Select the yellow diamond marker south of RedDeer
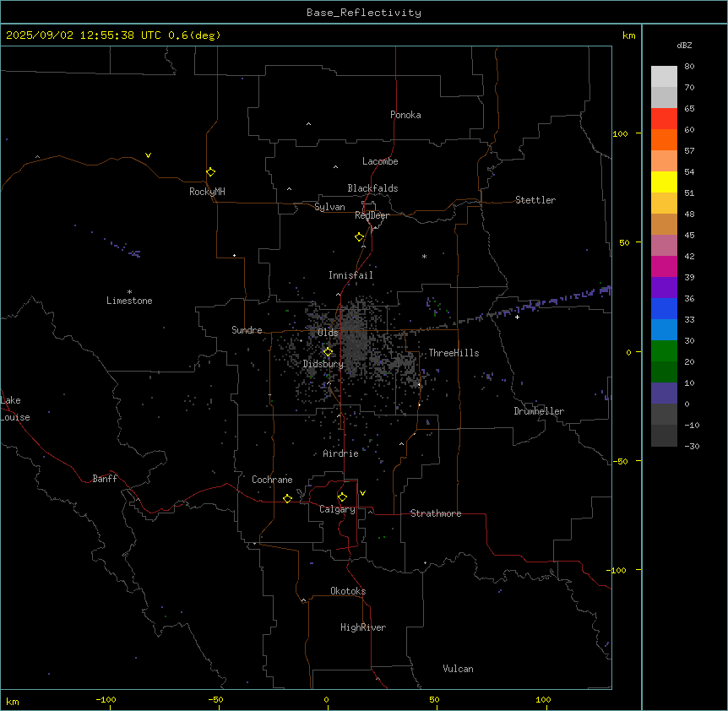 (x=360, y=237)
